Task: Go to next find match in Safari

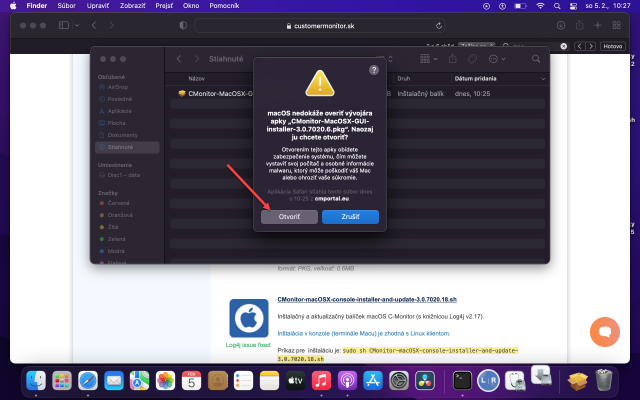Action: 590,46
